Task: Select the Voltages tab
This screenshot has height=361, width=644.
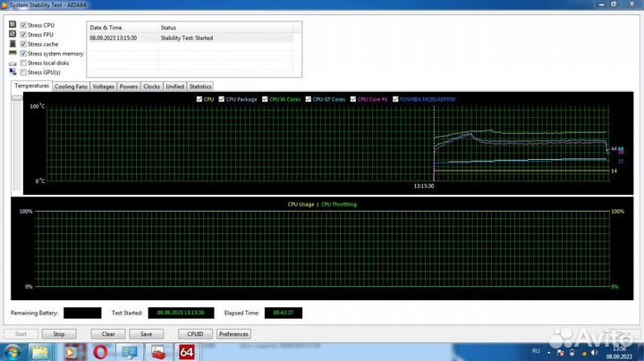Action: point(104,87)
